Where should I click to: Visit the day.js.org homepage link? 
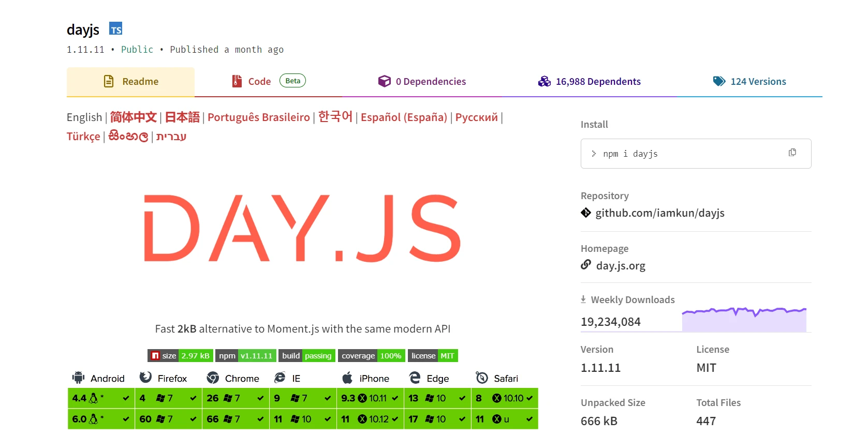pyautogui.click(x=621, y=266)
